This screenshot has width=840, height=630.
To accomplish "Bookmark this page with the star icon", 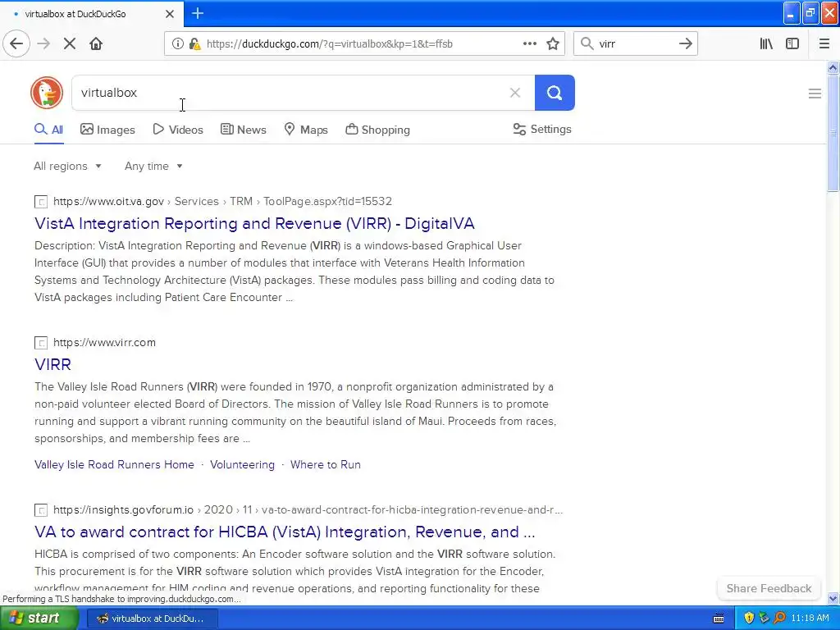I will (553, 44).
